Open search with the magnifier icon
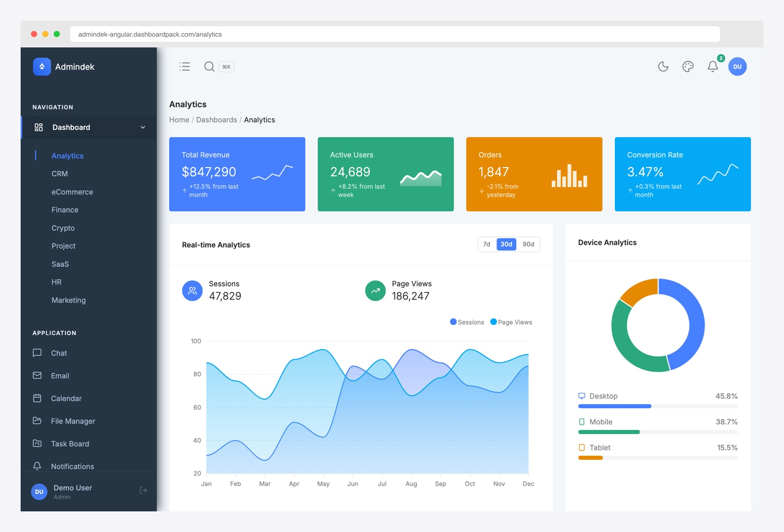This screenshot has height=532, width=784. [x=209, y=66]
